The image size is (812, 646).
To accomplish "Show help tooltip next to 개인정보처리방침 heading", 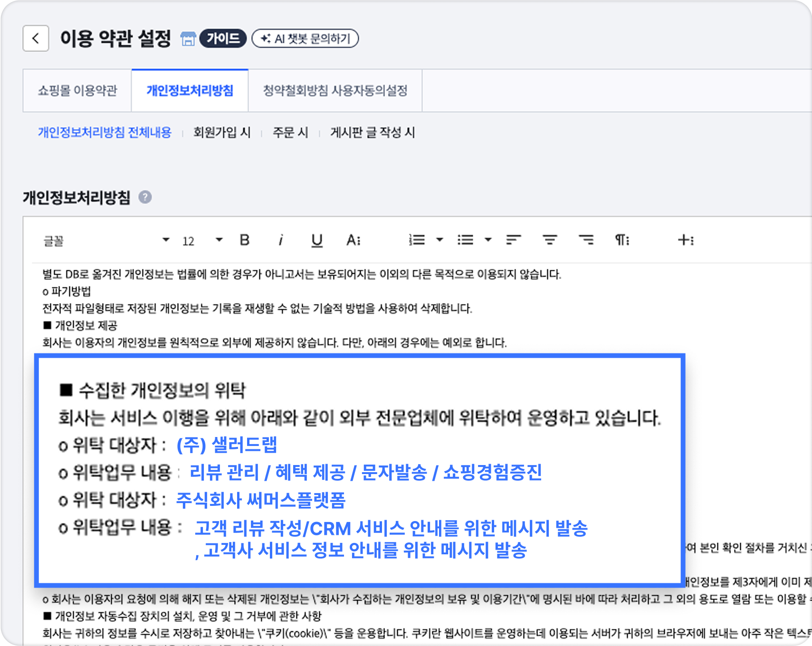I will (x=145, y=197).
